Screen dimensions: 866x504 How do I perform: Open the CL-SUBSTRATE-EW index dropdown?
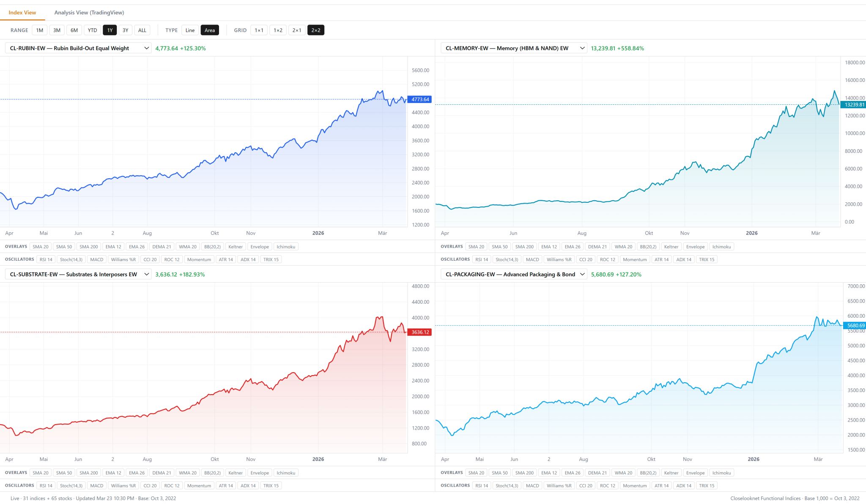78,274
